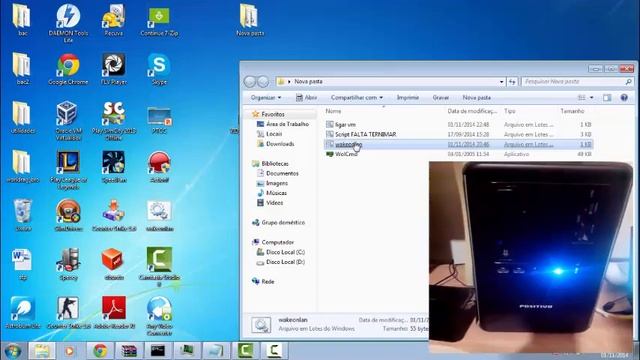Viewport: 640px width, 360px height.
Task: Go forward in the Explorer window
Action: [263, 82]
